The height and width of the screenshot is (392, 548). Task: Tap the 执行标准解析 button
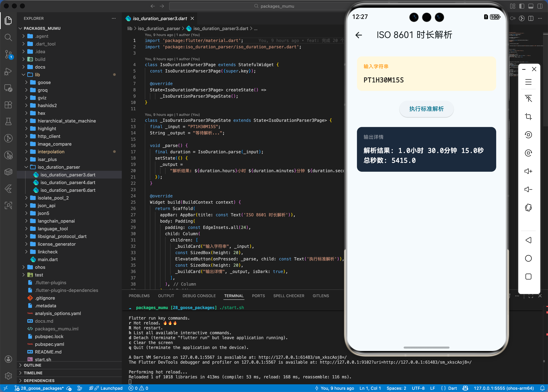[426, 109]
